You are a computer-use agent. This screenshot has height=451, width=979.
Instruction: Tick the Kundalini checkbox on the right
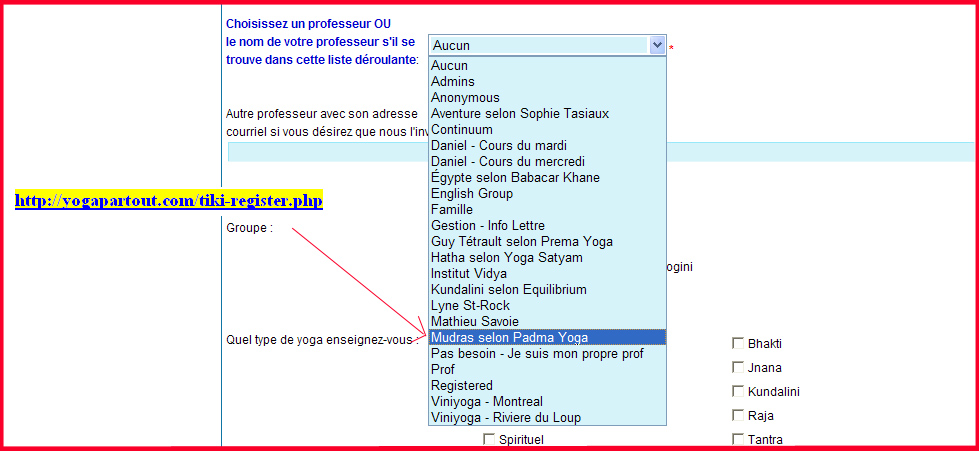pyautogui.click(x=738, y=391)
